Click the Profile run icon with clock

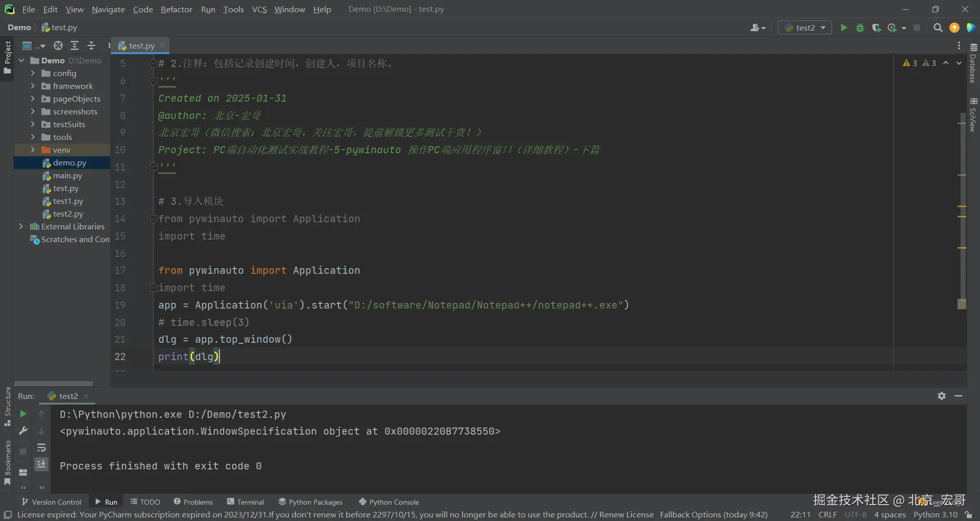point(892,28)
